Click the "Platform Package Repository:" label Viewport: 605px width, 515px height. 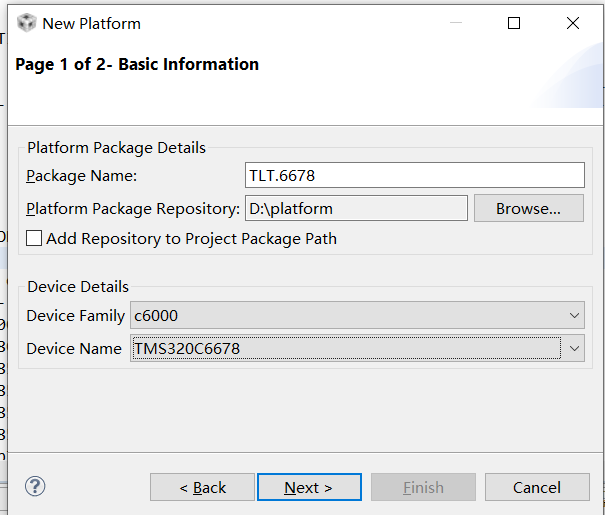(133, 209)
